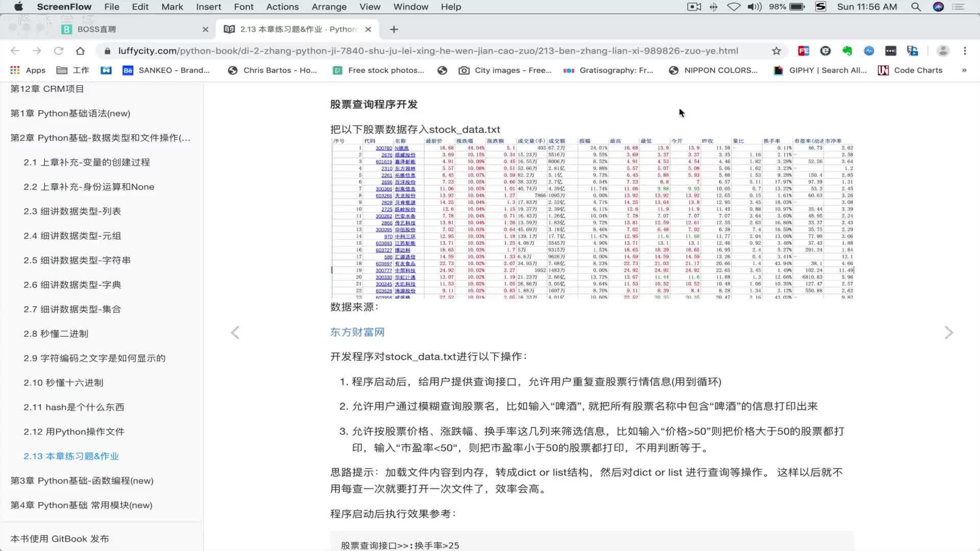Go to the previous page arrow
Viewport: 980px width, 551px height.
point(235,333)
